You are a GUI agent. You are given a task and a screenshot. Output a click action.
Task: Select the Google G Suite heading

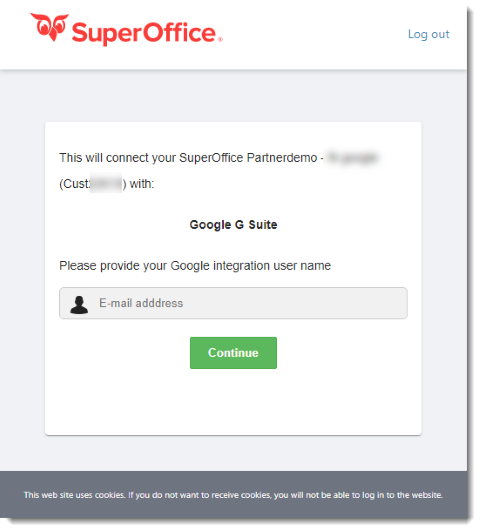click(x=233, y=225)
